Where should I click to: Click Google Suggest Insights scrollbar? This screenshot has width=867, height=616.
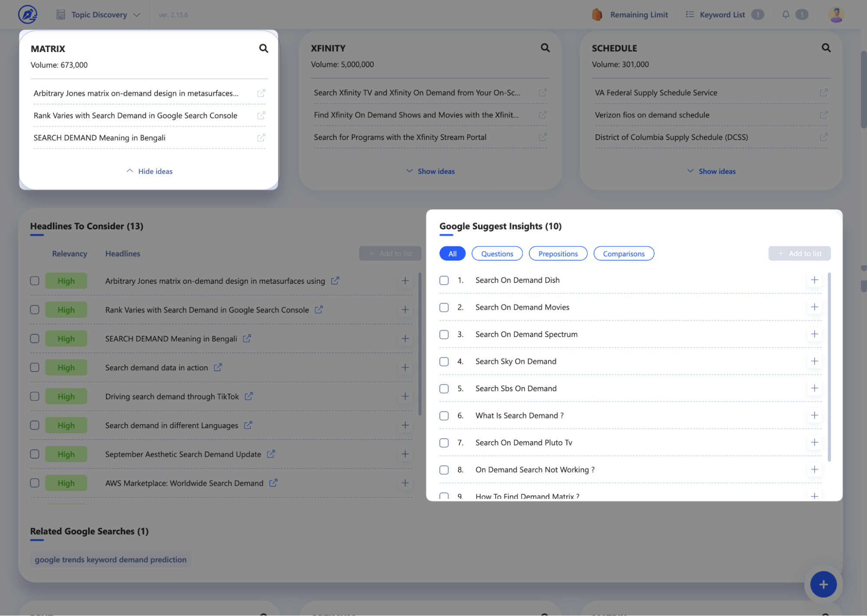pos(829,367)
